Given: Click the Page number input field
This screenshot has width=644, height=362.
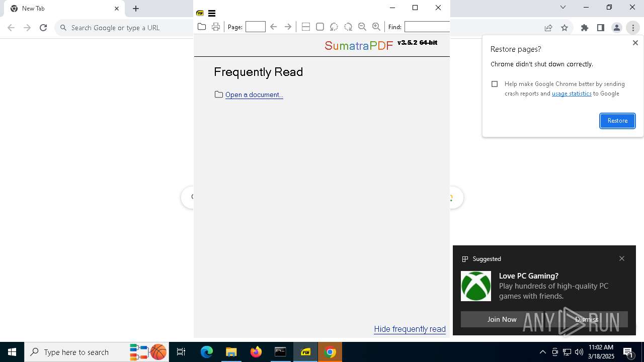Looking at the screenshot, I should pyautogui.click(x=256, y=27).
